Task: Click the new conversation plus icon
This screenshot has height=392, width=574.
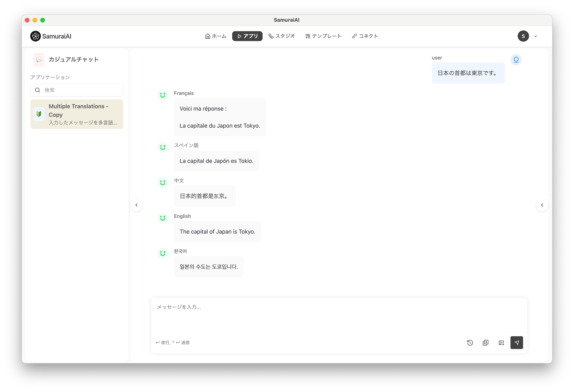Action: [485, 343]
